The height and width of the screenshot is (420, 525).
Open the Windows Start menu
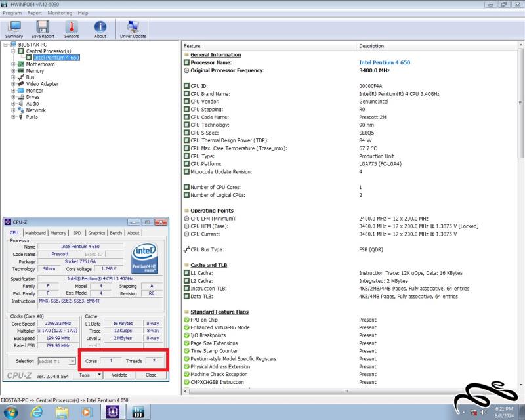click(10, 411)
